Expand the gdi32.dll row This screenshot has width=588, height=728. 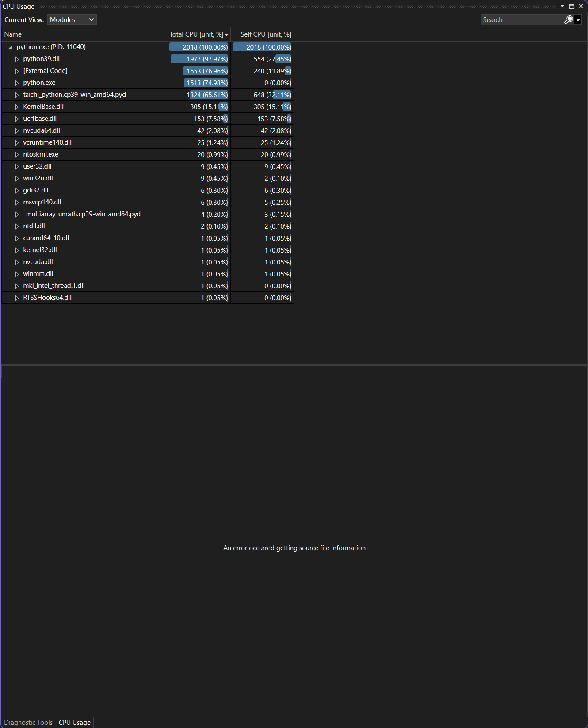[x=17, y=190]
